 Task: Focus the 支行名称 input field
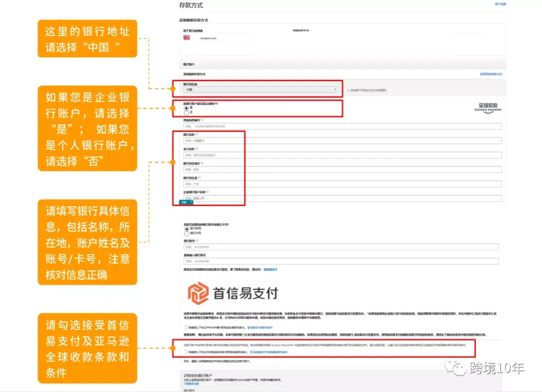[x=342, y=155]
